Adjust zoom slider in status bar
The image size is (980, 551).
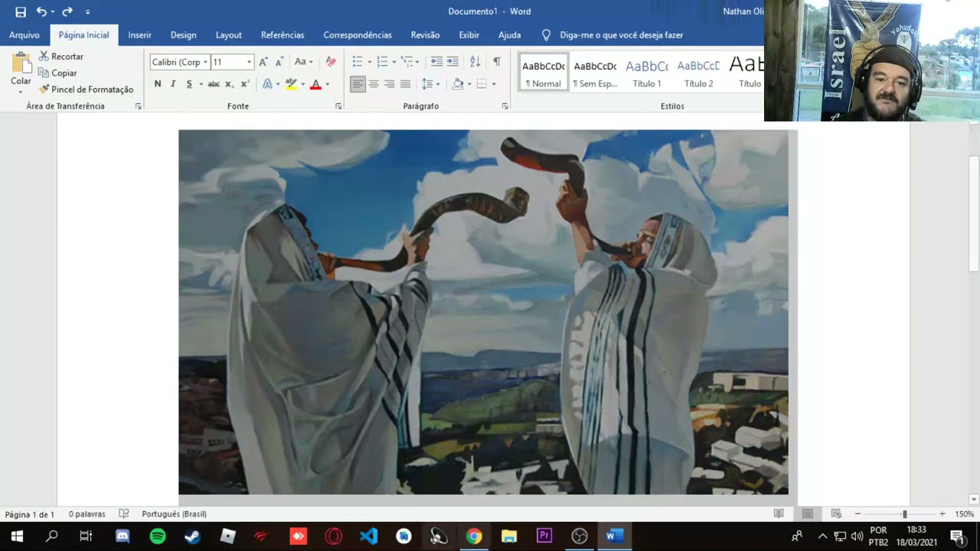904,514
